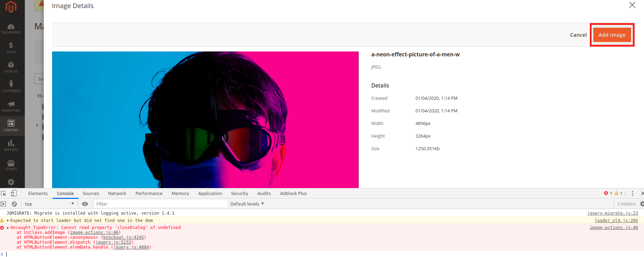Expand the row chevron behind the modal
This screenshot has height=257, width=644.
(37, 125)
